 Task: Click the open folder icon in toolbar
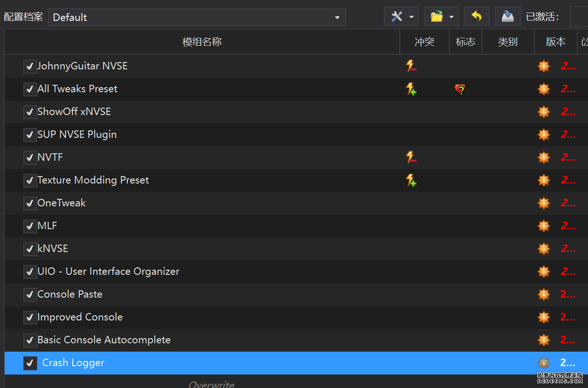[437, 17]
